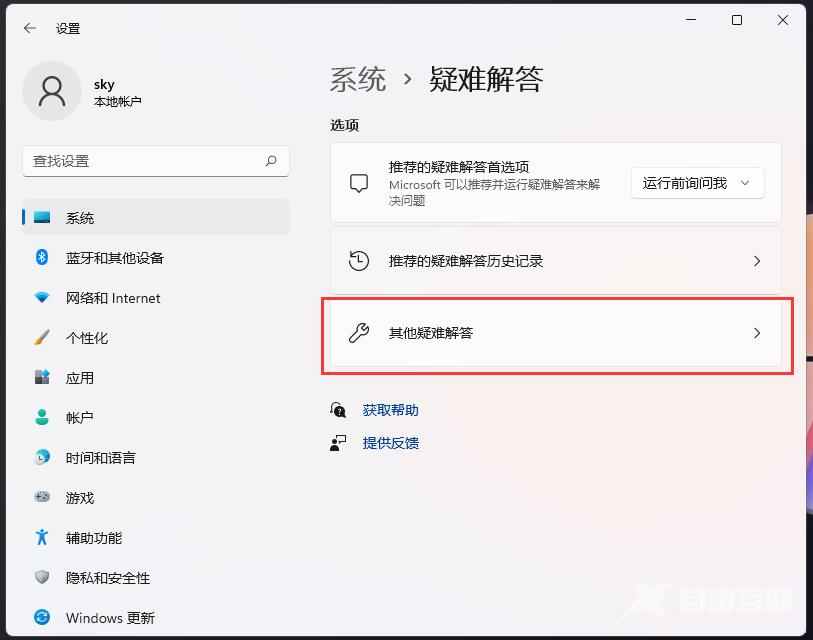Click the 提供反馈 link
Viewport: 813px width, 640px height.
pyautogui.click(x=390, y=443)
